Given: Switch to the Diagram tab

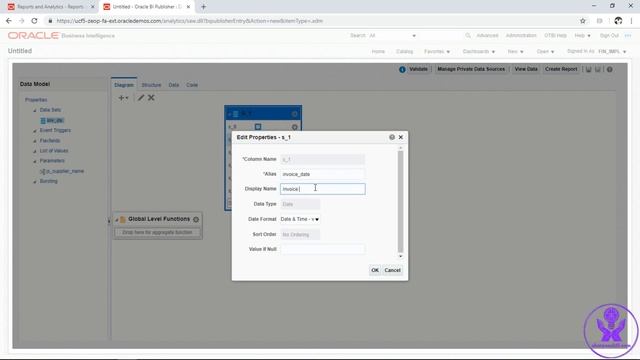Looking at the screenshot, I should pyautogui.click(x=124, y=85).
